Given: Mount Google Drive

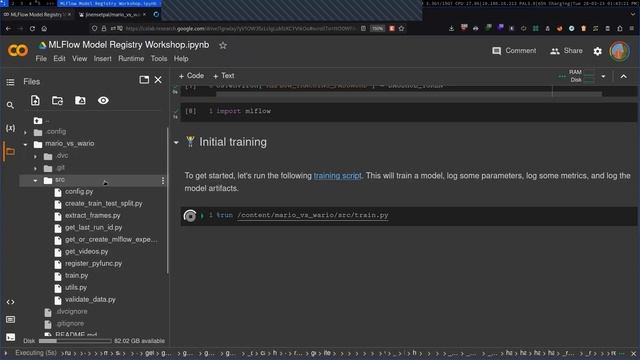Looking at the screenshot, I should click(x=80, y=100).
